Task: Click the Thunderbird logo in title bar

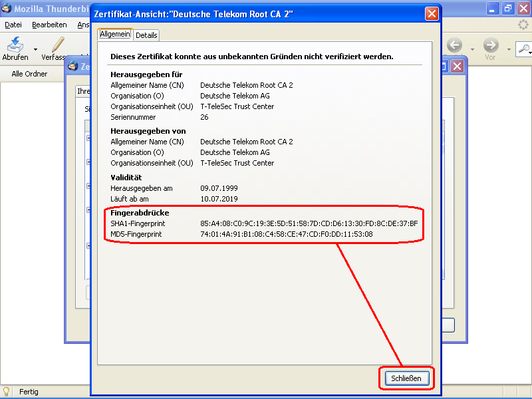Action: (x=7, y=9)
